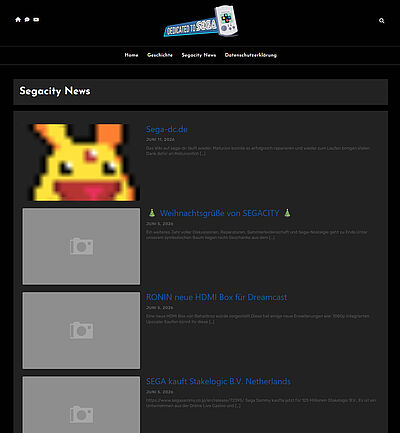This screenshot has height=433, width=400.
Task: Click the home icon in header
Action: pyautogui.click(x=18, y=20)
